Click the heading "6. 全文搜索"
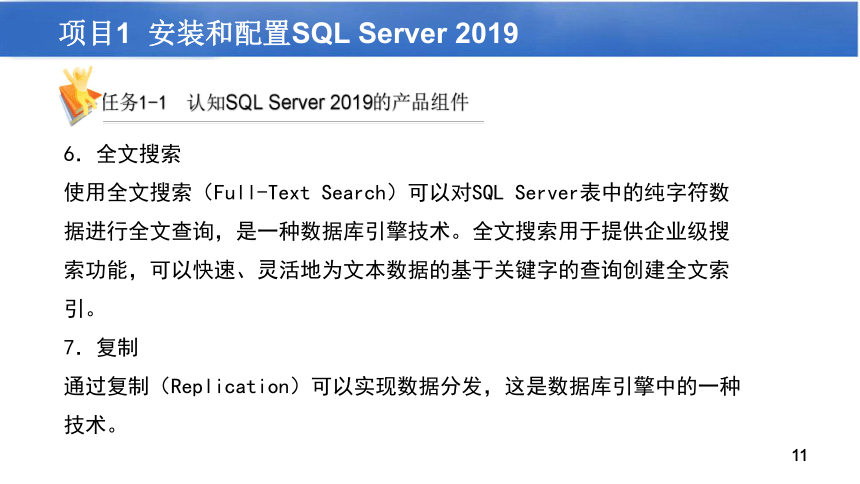 tap(122, 154)
